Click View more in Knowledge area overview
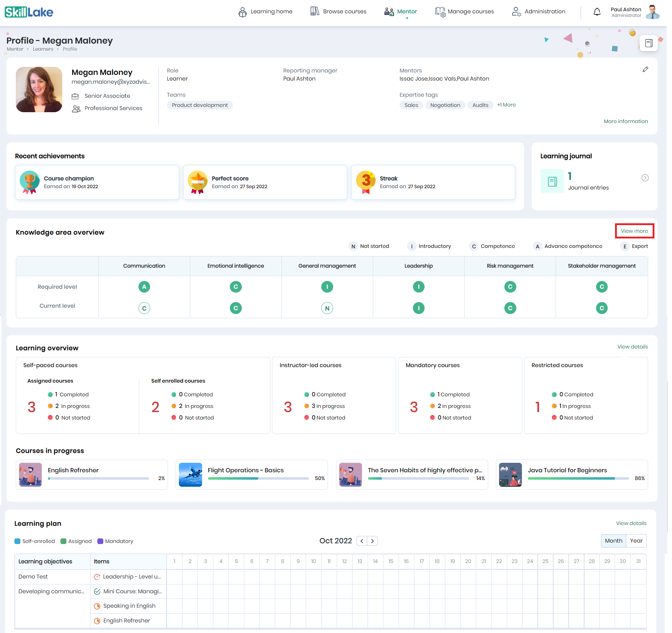This screenshot has height=633, width=672. click(x=634, y=231)
